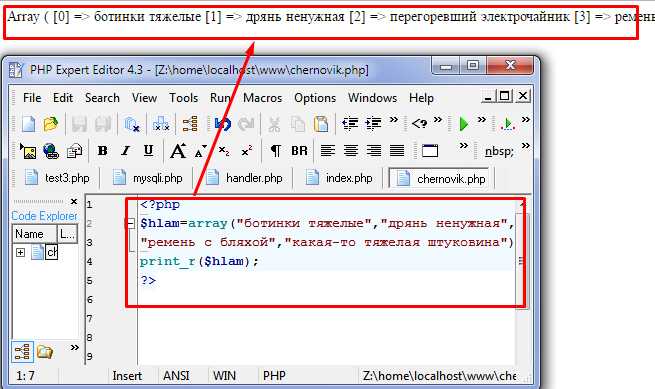Open the View menu
655x389 pixels.
tap(144, 98)
